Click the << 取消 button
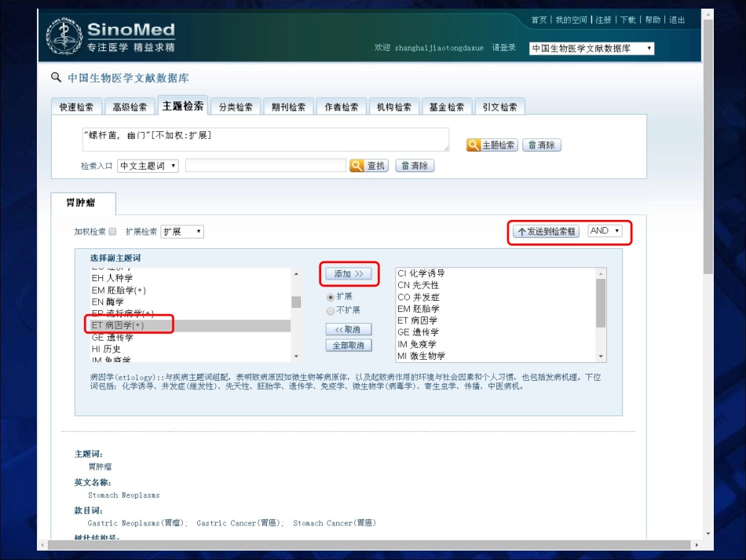Screen dimensions: 746x560 [x=349, y=329]
